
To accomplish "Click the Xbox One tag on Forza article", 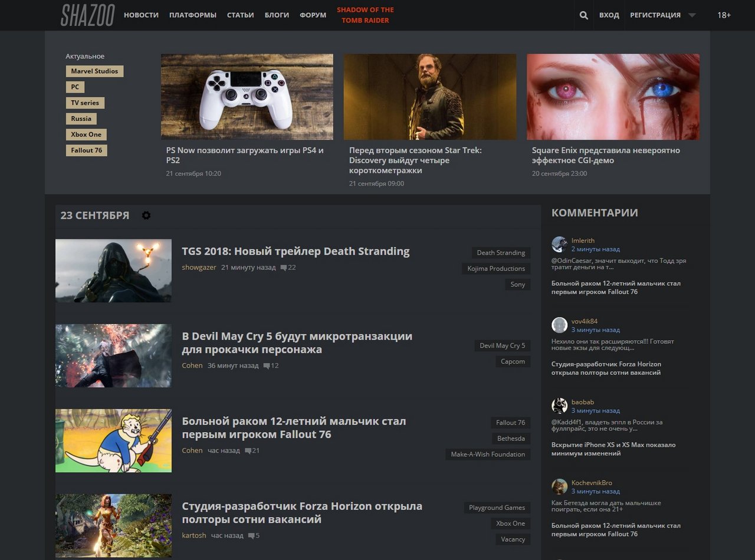I will click(511, 524).
